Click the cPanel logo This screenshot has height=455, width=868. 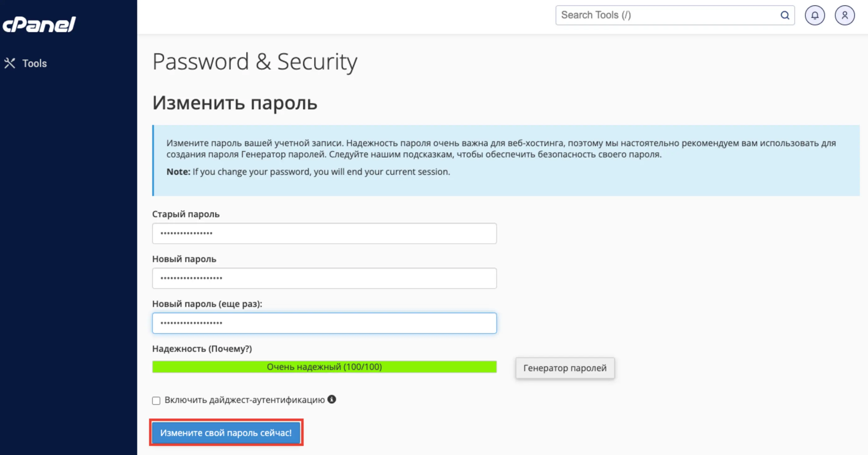pos(39,25)
